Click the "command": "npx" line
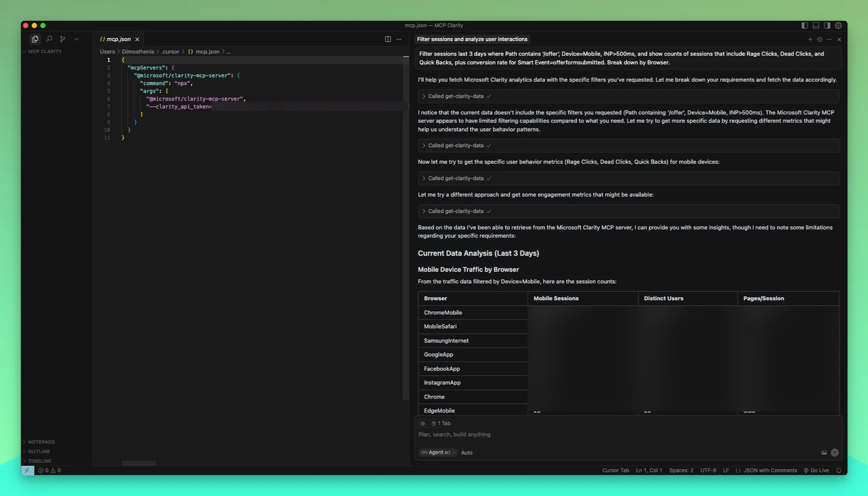The width and height of the screenshot is (868, 496). (x=166, y=83)
